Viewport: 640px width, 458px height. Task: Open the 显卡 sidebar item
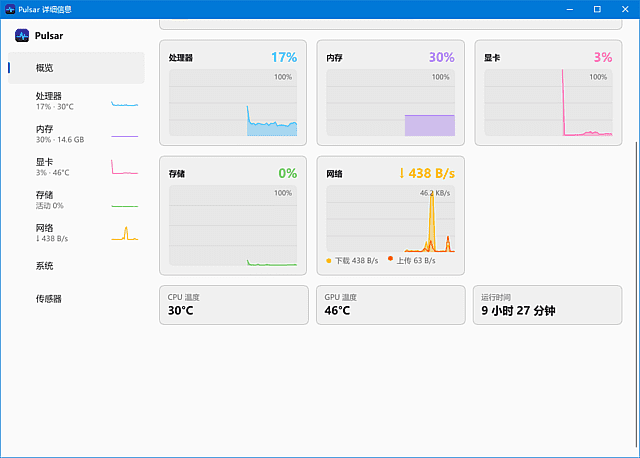click(76, 167)
